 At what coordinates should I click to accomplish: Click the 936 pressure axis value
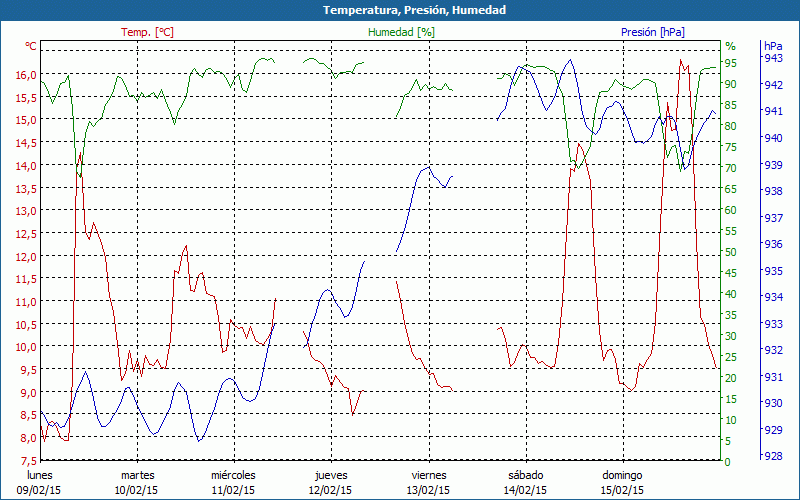pyautogui.click(x=773, y=244)
